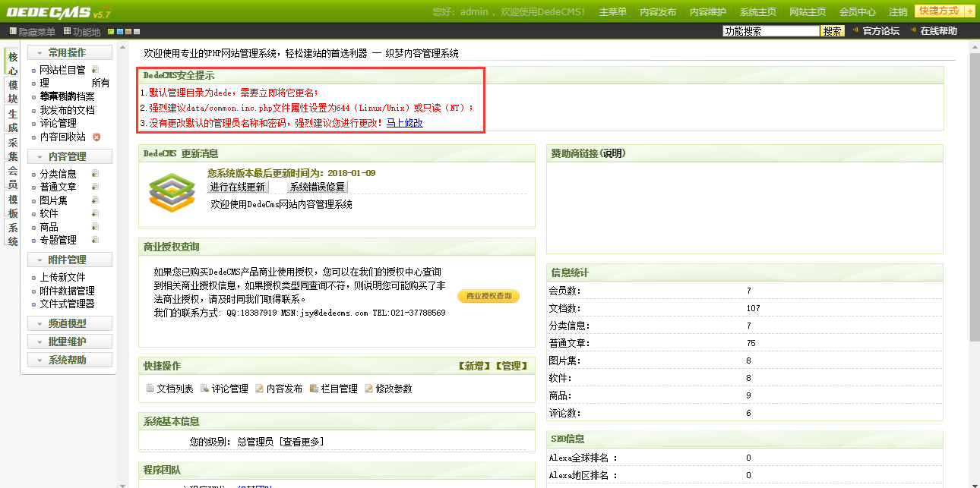Open 评论管理 in the left sidebar
Viewport: 980px width, 488px height.
coord(58,123)
